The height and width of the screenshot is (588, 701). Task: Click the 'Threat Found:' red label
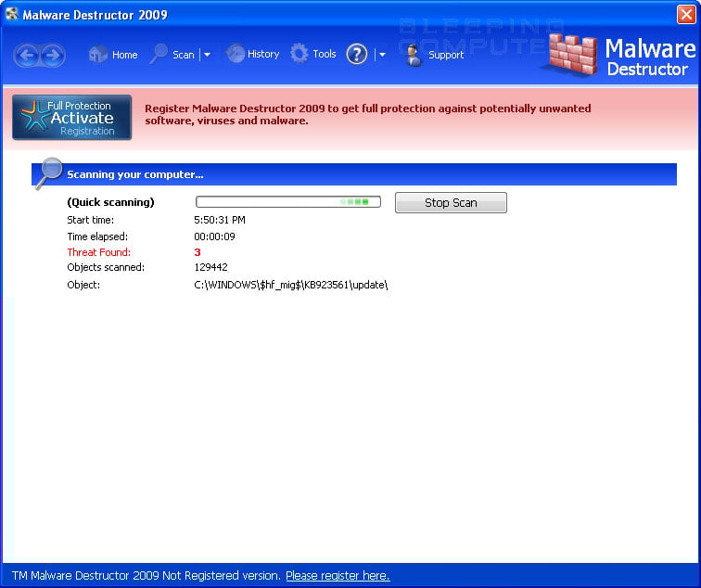pyautogui.click(x=99, y=252)
